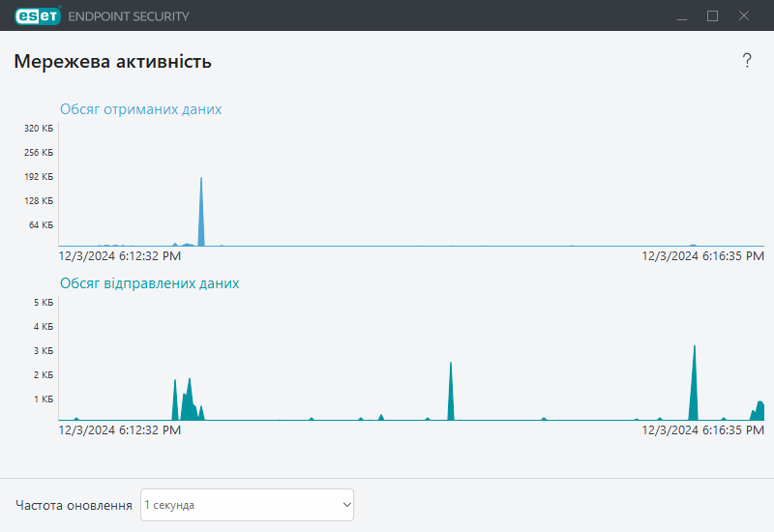Click the 320 КБ axis label
The height and width of the screenshot is (532, 774).
pos(39,129)
